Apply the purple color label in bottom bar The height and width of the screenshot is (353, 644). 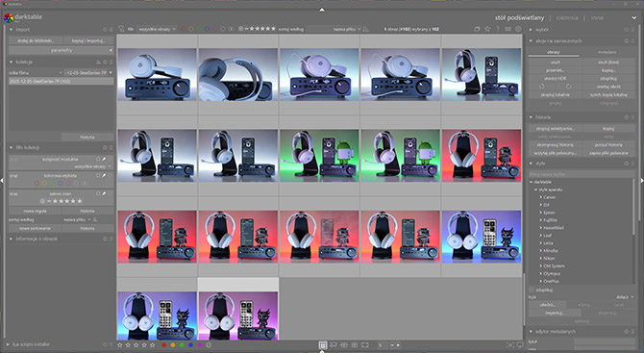pos(200,345)
